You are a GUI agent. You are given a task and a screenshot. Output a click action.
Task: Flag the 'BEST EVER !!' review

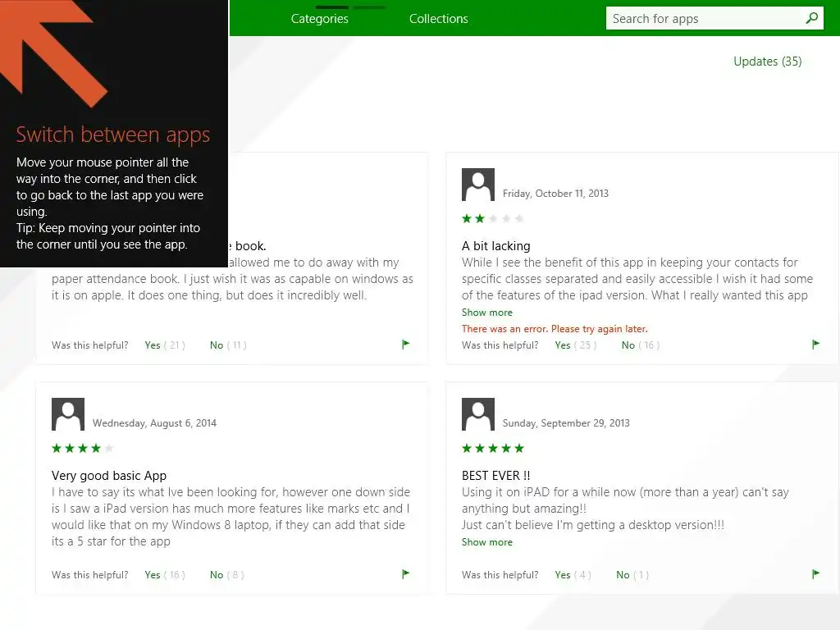click(815, 574)
